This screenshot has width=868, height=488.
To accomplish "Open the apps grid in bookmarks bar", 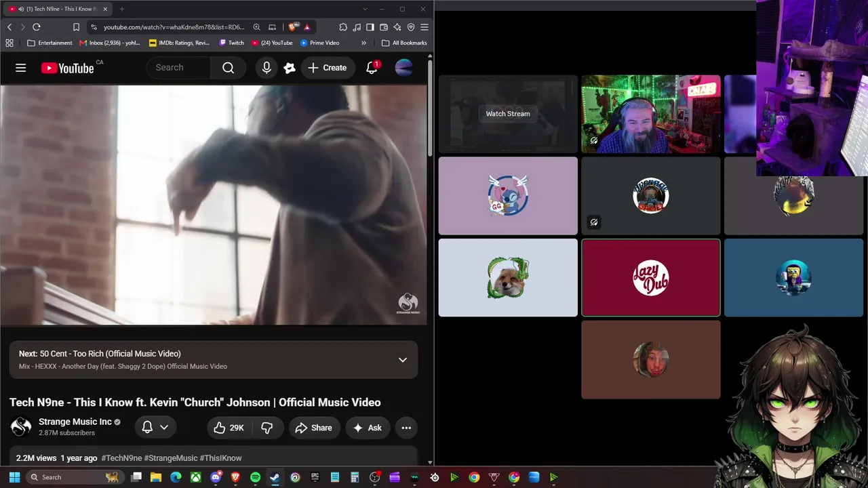I will [9, 43].
